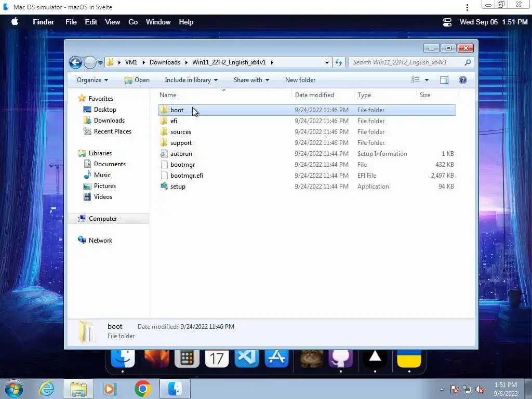The width and height of the screenshot is (532, 399).
Task: Open the Edit menu in menu bar
Action: 91,22
